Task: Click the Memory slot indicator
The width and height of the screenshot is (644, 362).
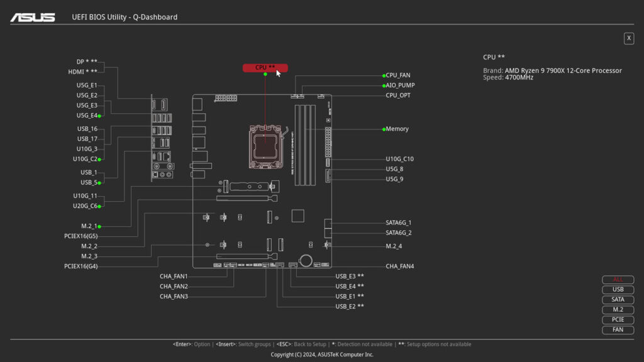Action: tap(397, 128)
